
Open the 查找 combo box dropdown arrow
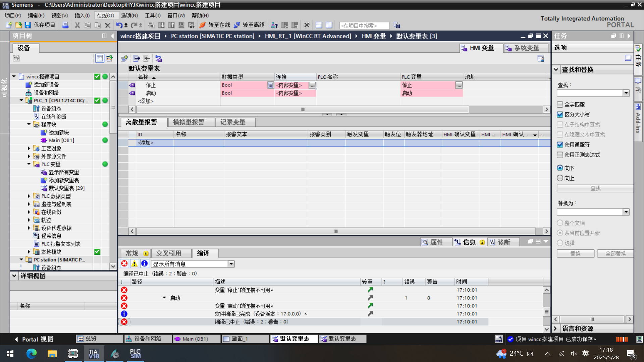[x=626, y=93]
